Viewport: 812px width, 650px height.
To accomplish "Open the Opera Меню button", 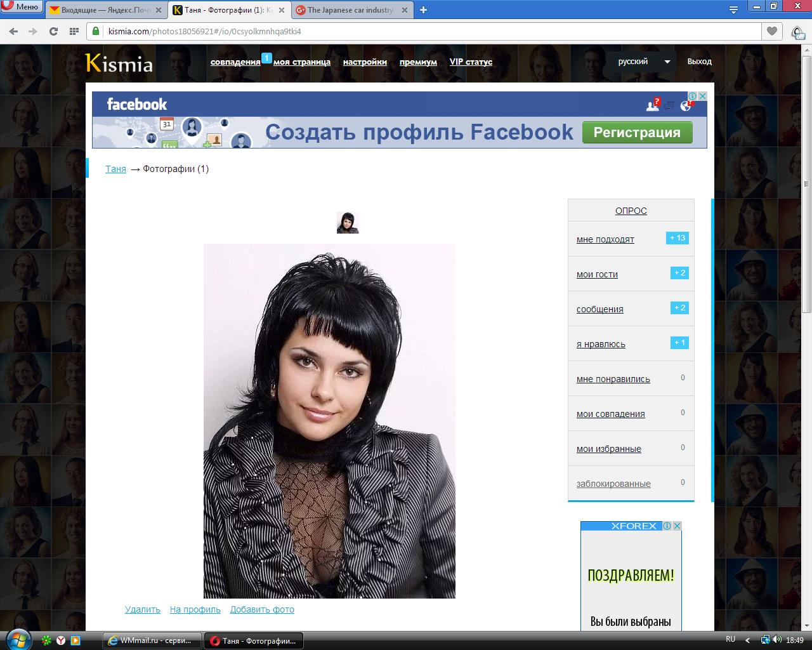I will (22, 7).
